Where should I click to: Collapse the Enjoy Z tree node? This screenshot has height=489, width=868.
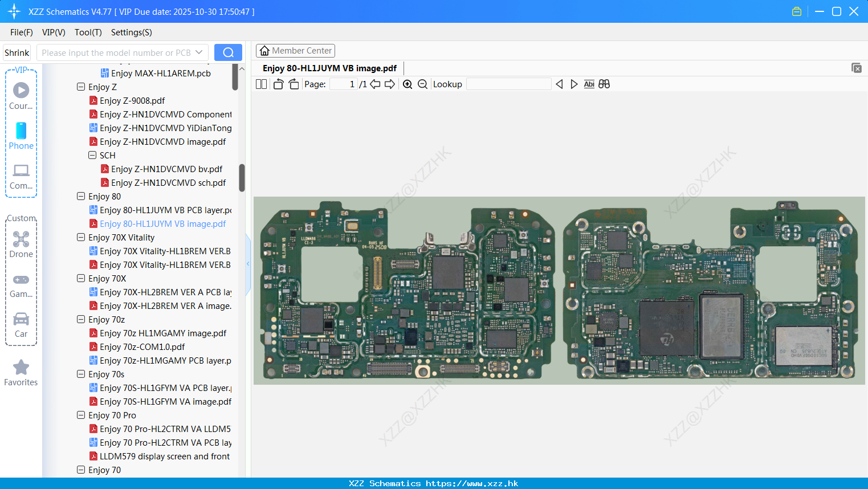click(x=81, y=87)
